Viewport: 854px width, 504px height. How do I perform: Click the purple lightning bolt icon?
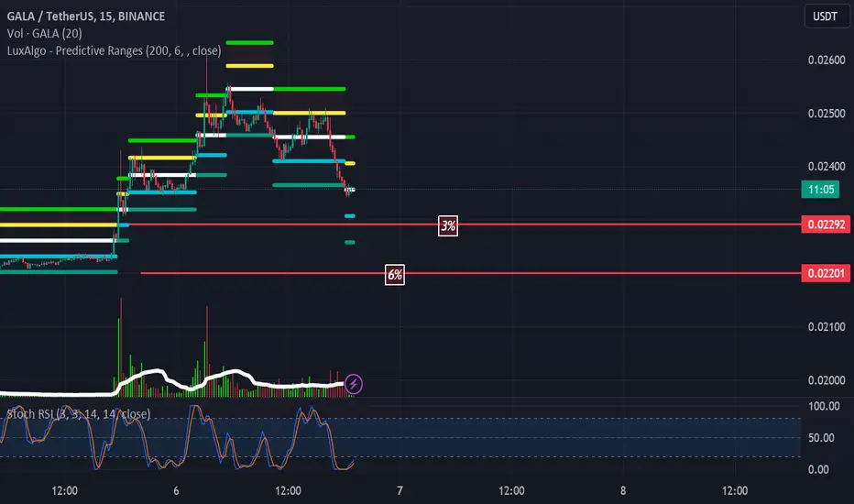pyautogui.click(x=354, y=384)
